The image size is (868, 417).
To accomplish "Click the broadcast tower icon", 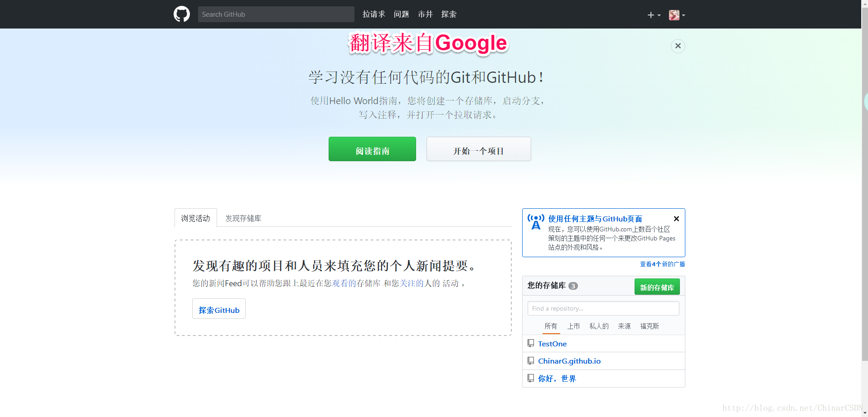I will [536, 222].
